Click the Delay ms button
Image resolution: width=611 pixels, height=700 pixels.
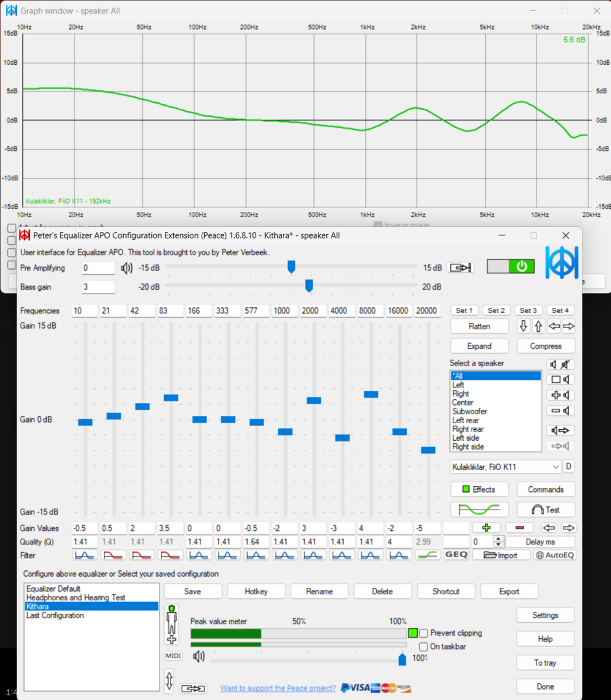(x=540, y=541)
